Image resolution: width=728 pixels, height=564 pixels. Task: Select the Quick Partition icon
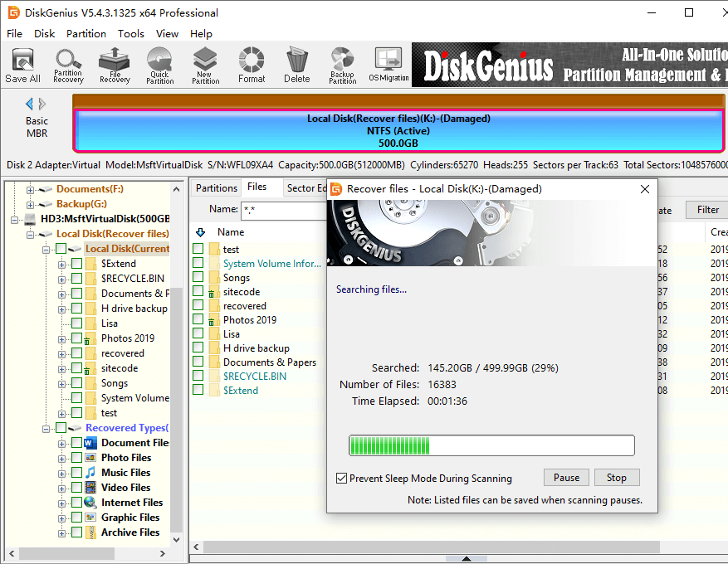coord(159,66)
